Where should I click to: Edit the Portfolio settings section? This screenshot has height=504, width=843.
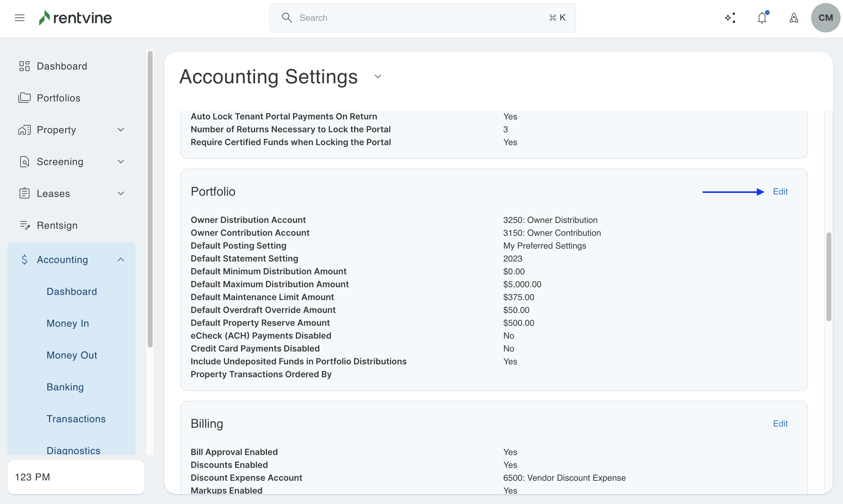click(780, 192)
